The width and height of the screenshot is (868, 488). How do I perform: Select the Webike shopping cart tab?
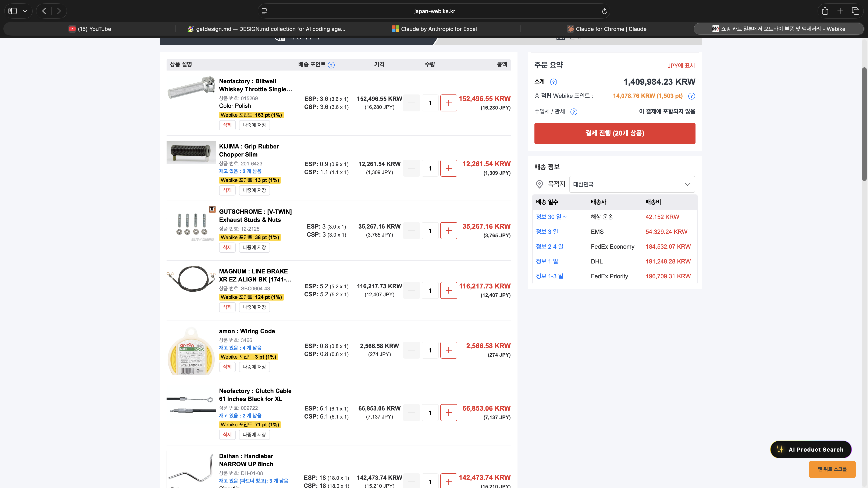pyautogui.click(x=779, y=29)
